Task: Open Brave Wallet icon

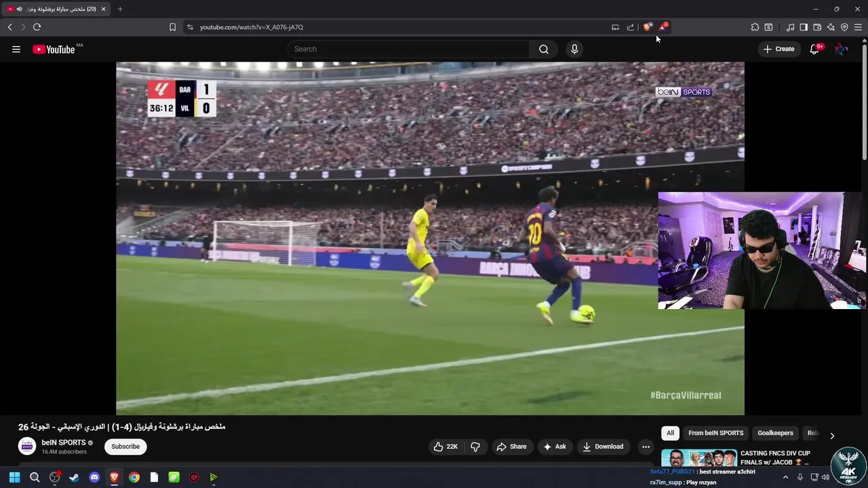Action: [817, 27]
